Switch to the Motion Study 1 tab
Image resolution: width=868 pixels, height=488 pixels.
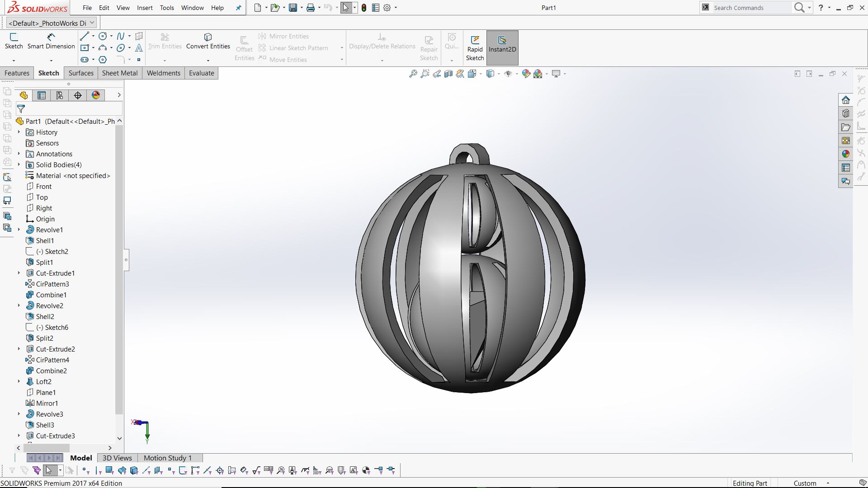[x=167, y=458]
